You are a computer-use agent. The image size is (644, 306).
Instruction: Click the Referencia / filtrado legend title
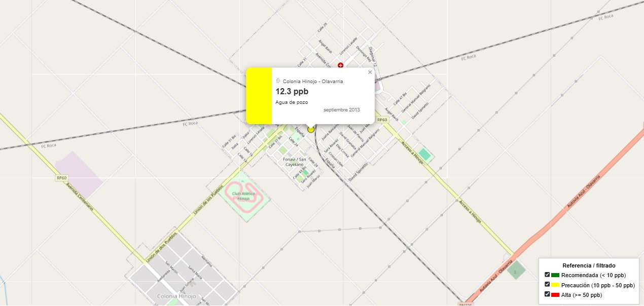tap(589, 265)
